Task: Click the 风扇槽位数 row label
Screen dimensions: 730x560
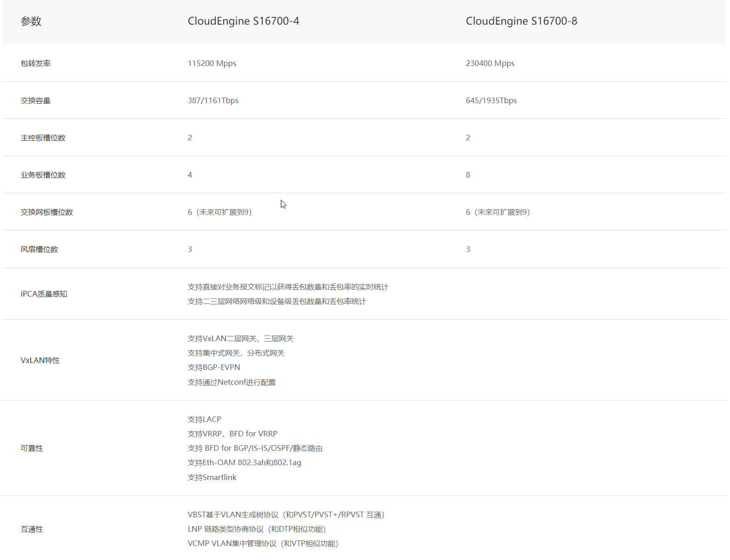Action: pyautogui.click(x=40, y=249)
